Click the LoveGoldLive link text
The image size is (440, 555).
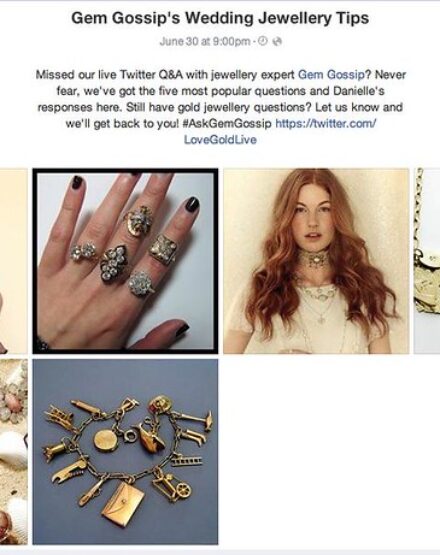pyautogui.click(x=220, y=139)
